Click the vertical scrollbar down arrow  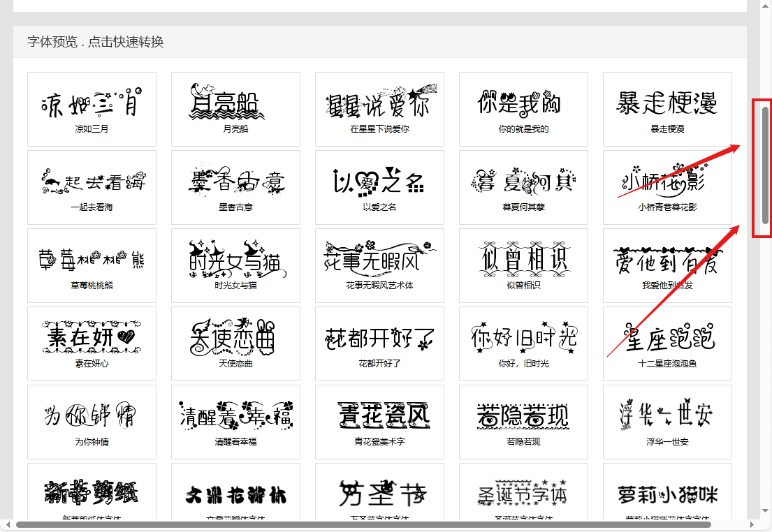(x=765, y=511)
